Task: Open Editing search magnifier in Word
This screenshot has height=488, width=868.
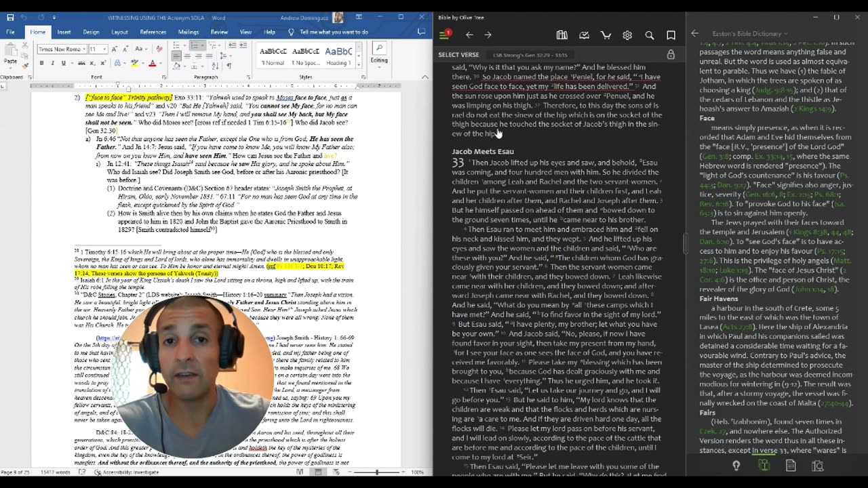Action: 379,47
